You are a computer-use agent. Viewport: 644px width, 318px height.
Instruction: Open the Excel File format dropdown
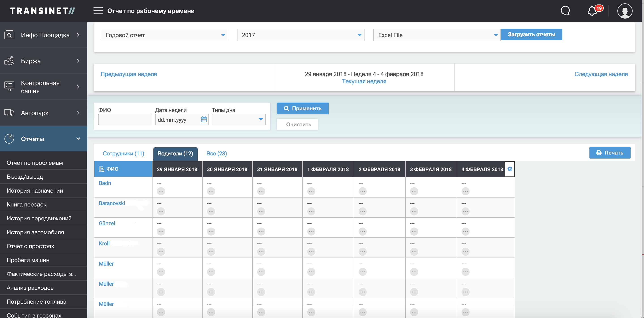[x=436, y=35]
